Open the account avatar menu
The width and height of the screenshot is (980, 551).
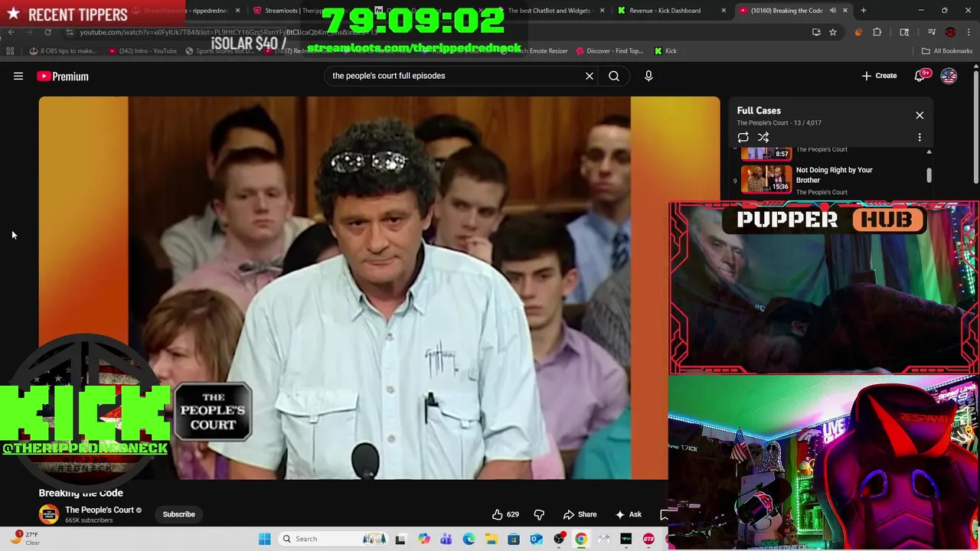tap(949, 76)
